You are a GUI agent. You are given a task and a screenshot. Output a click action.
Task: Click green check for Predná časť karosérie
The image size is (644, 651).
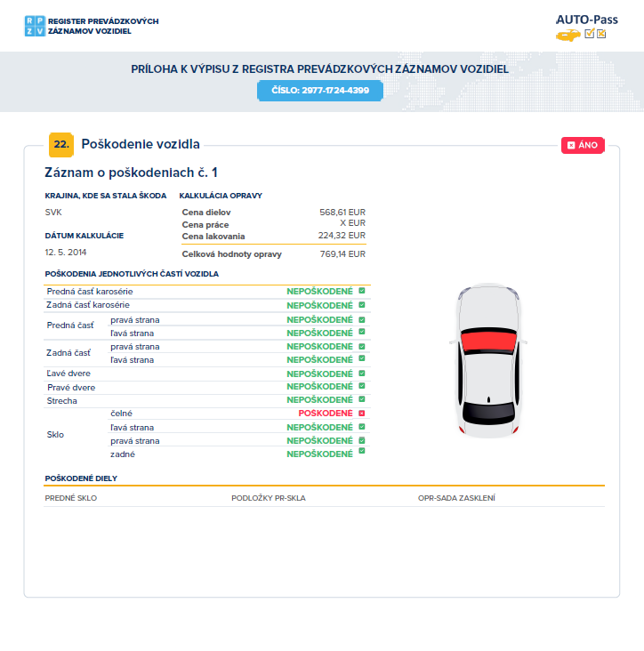(x=362, y=291)
